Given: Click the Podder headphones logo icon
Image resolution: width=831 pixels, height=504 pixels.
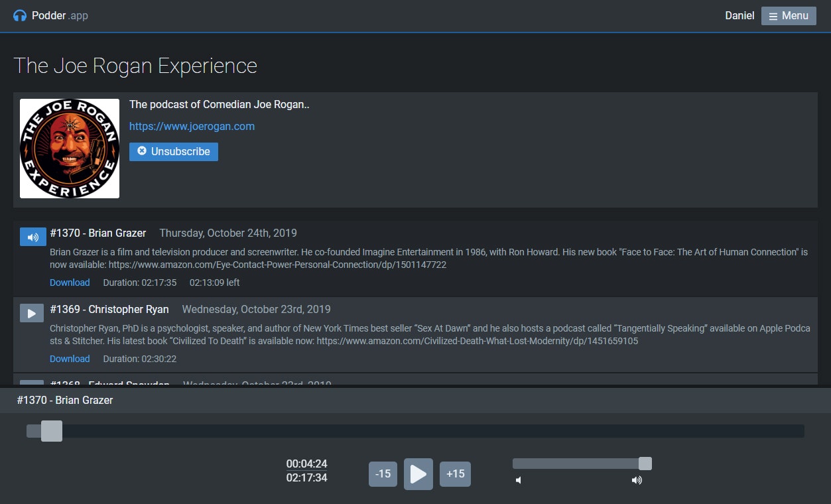Looking at the screenshot, I should 20,15.
